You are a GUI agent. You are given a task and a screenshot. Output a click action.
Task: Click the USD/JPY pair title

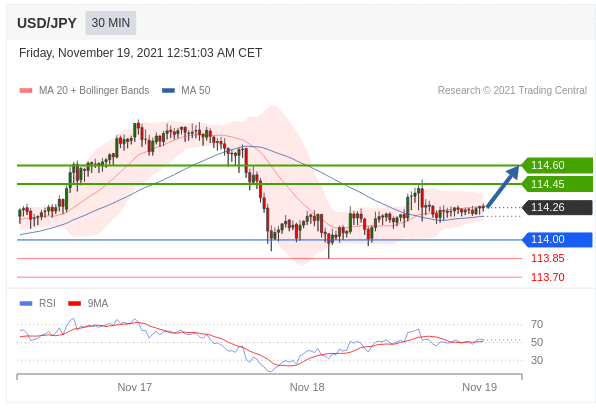(x=47, y=23)
